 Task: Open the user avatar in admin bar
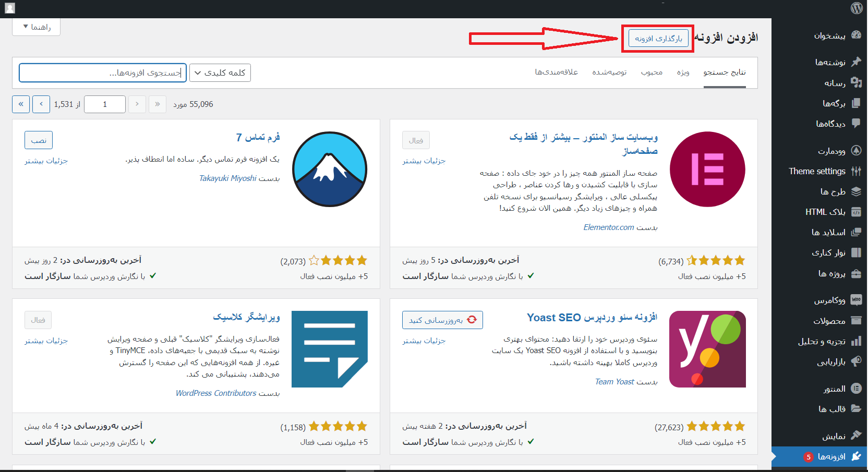(10, 8)
